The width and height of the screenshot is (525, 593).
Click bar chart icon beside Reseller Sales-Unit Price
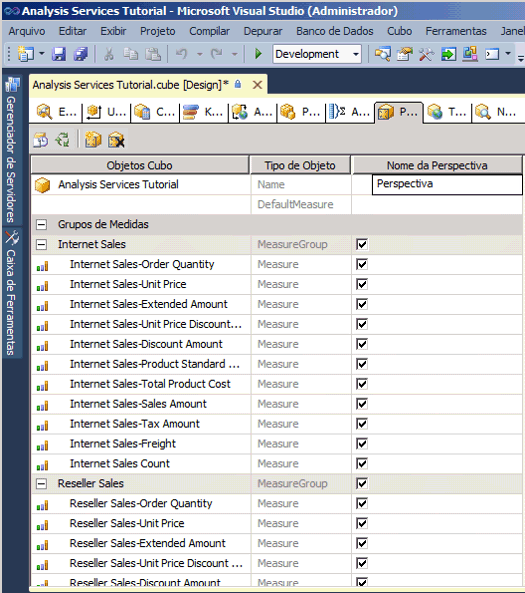[42, 525]
